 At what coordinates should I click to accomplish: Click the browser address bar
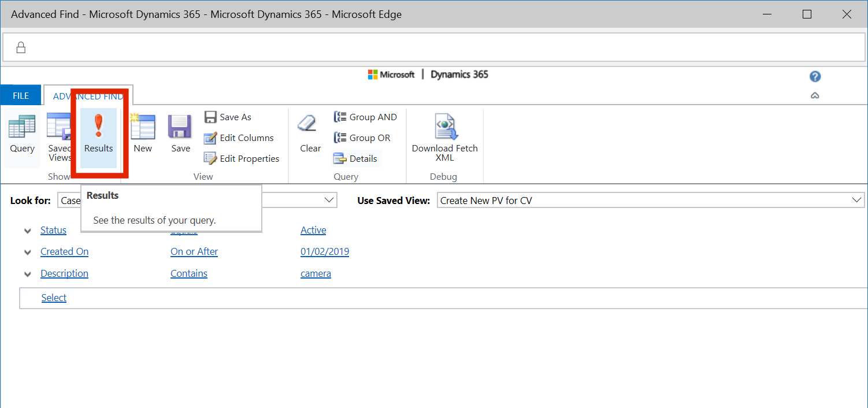(434, 47)
